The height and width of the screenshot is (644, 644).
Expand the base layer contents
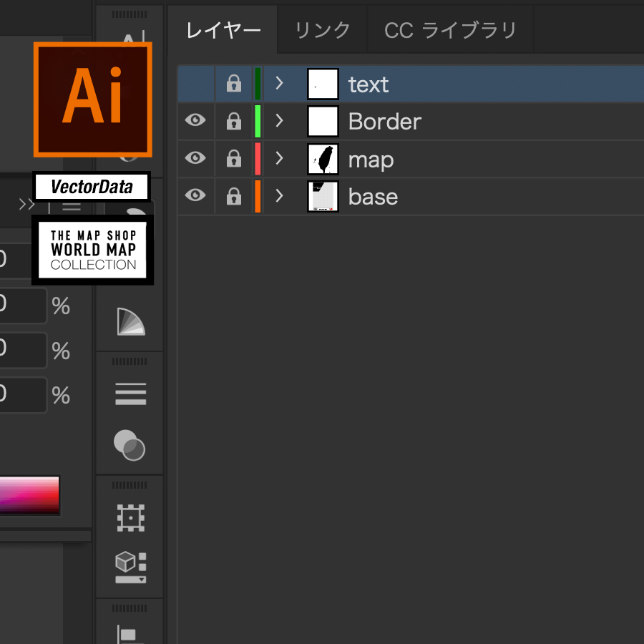pos(279,195)
